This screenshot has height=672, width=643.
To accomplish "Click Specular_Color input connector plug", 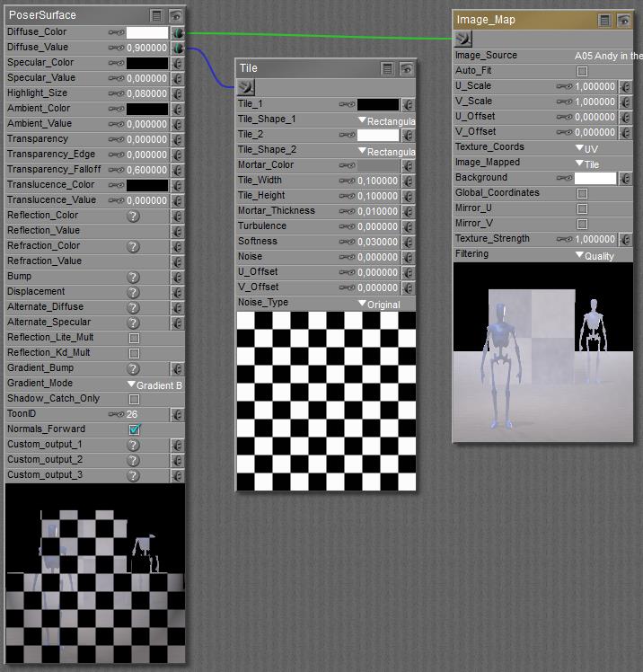I will coord(178,64).
